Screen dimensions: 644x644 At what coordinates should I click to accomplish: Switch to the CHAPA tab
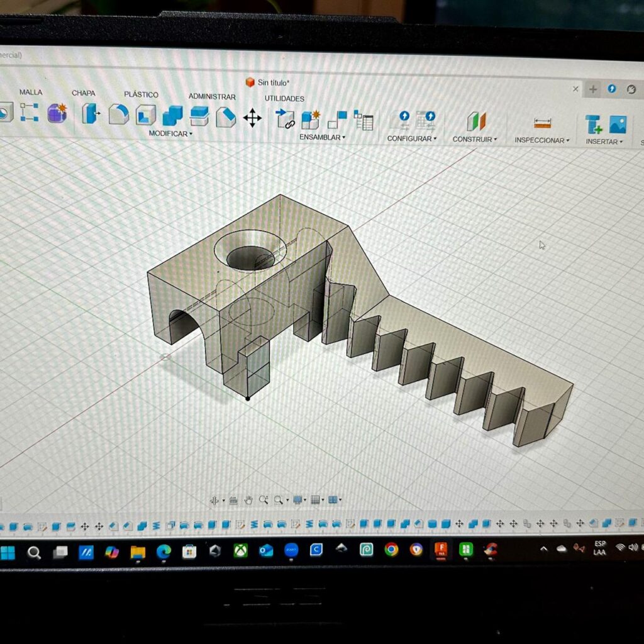pyautogui.click(x=84, y=93)
